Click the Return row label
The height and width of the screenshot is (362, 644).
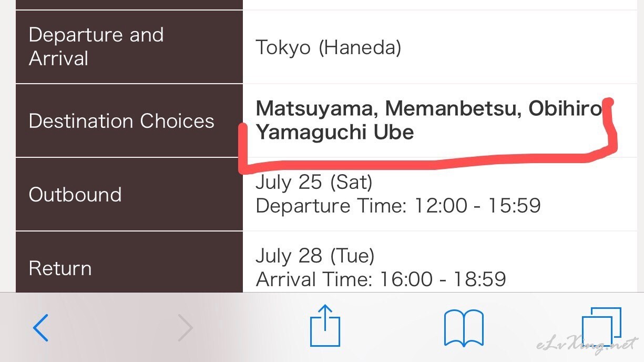[x=60, y=268]
